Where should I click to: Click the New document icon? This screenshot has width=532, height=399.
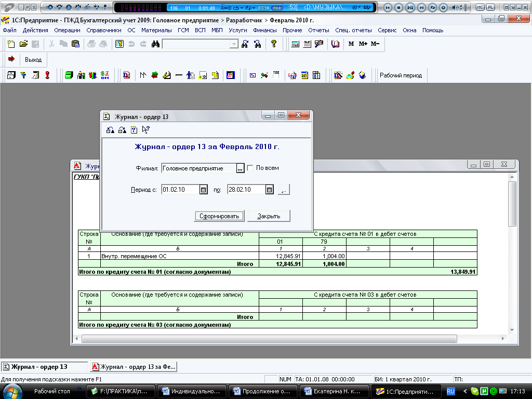click(x=11, y=44)
